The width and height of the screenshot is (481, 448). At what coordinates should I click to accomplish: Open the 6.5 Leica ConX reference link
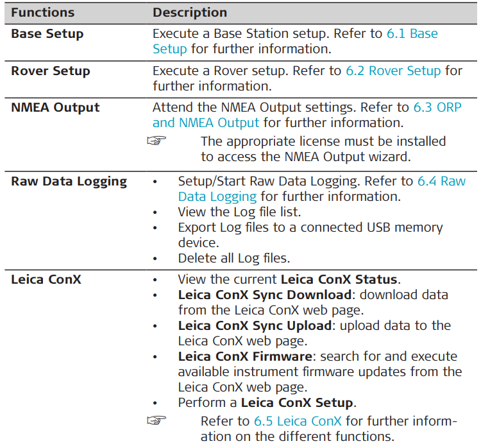(298, 422)
